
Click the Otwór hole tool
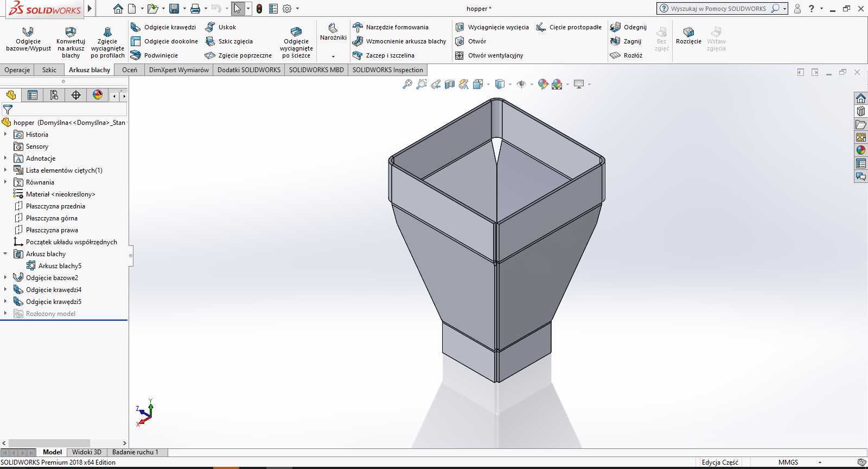pyautogui.click(x=470, y=41)
